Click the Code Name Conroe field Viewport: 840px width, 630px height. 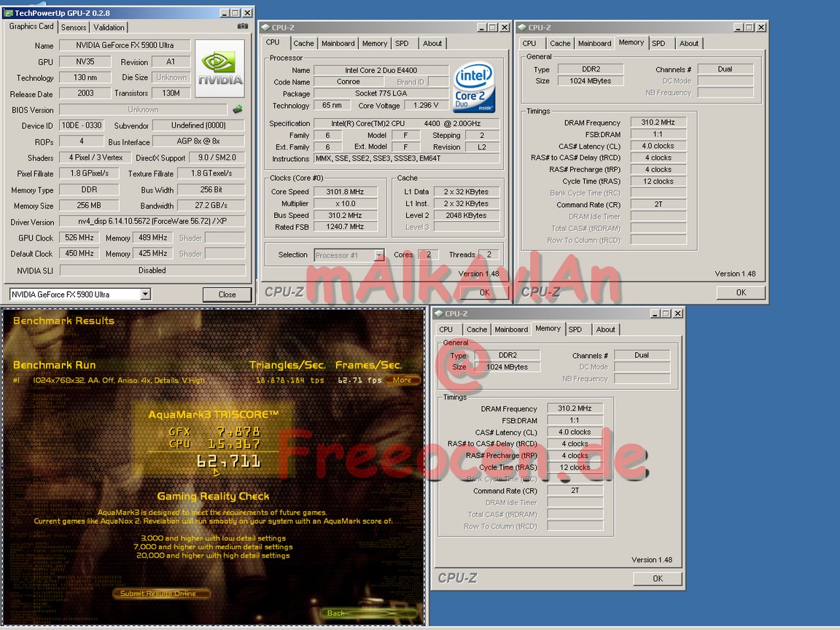tap(349, 82)
